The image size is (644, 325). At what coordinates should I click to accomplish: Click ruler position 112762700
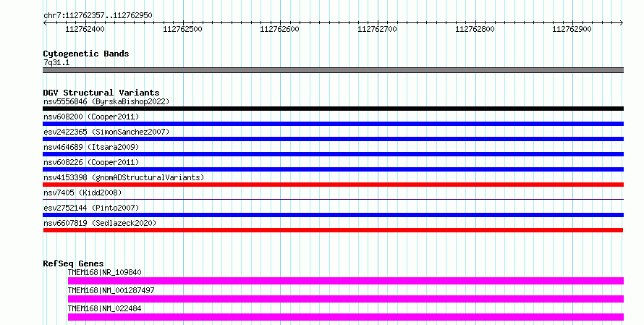(378, 29)
